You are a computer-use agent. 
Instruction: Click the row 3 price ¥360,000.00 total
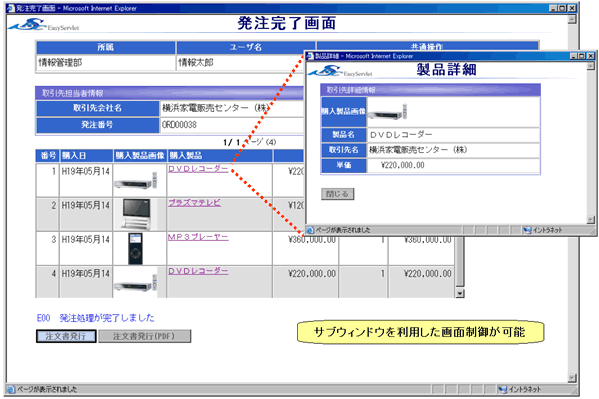(428, 240)
